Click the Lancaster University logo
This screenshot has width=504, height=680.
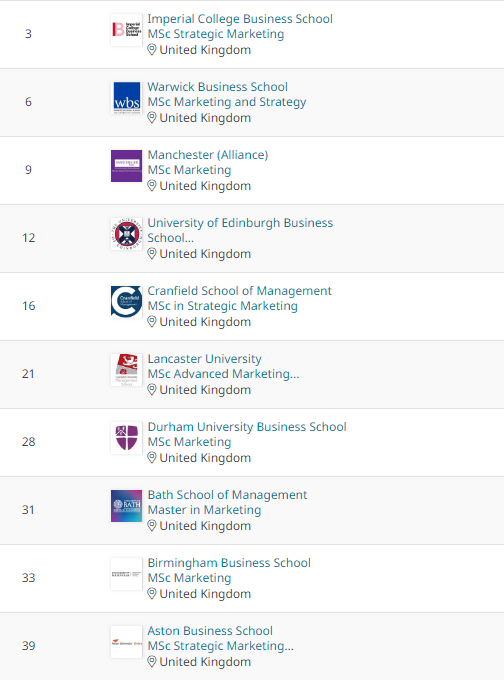pyautogui.click(x=126, y=370)
